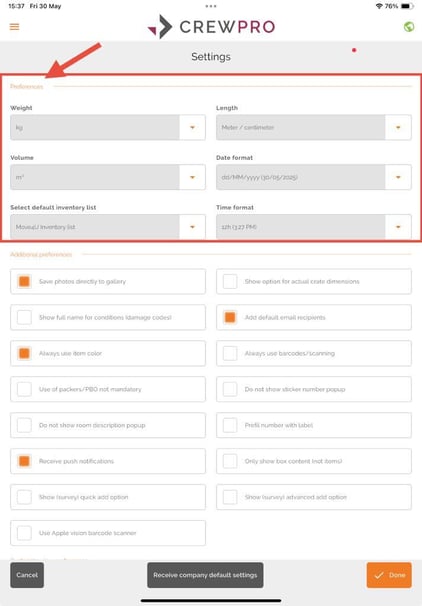Expand the Time format dropdown

(314, 227)
